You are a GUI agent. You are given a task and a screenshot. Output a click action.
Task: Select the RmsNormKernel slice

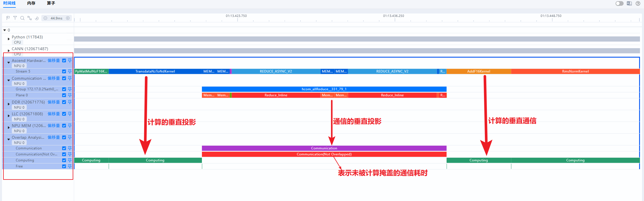click(x=575, y=71)
